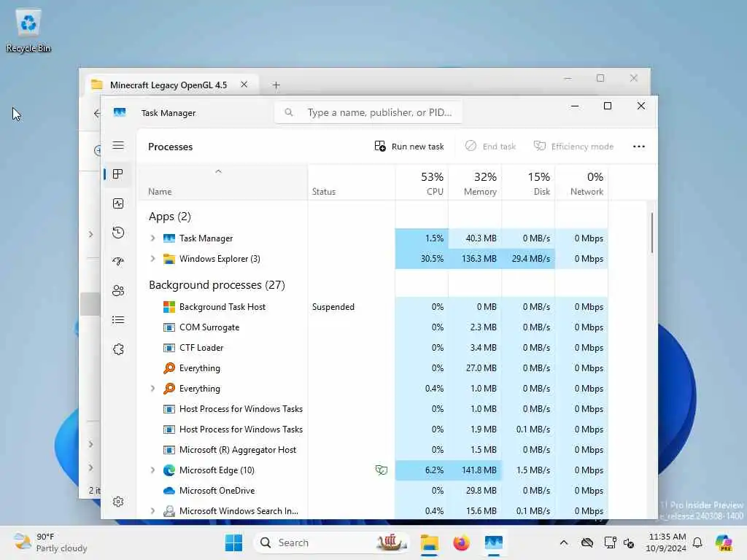The height and width of the screenshot is (560, 747).
Task: Select the Minecraft Legacy OpenGL 4.5 Explorer tab
Action: tap(169, 85)
